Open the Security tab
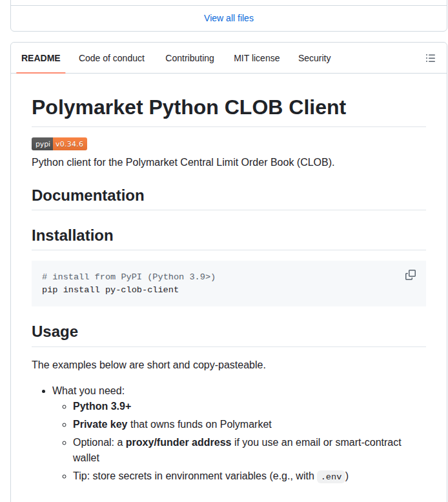 point(314,58)
